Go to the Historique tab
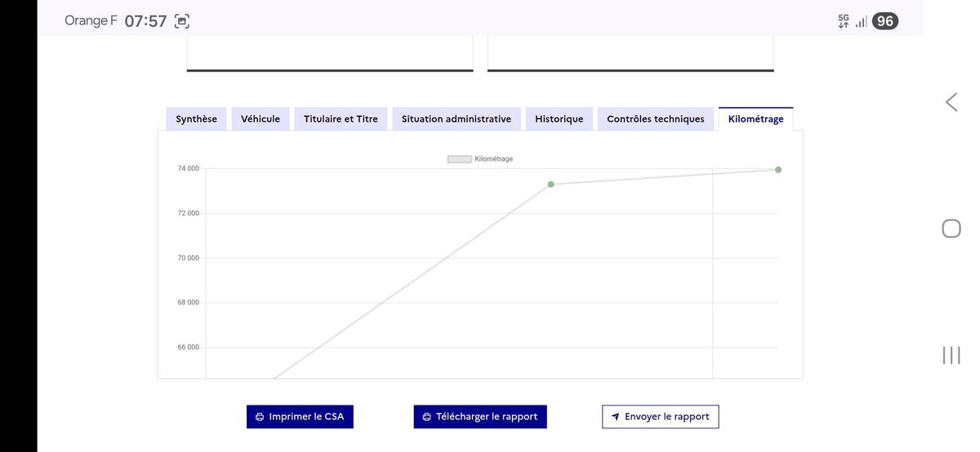980x452 pixels. [559, 119]
